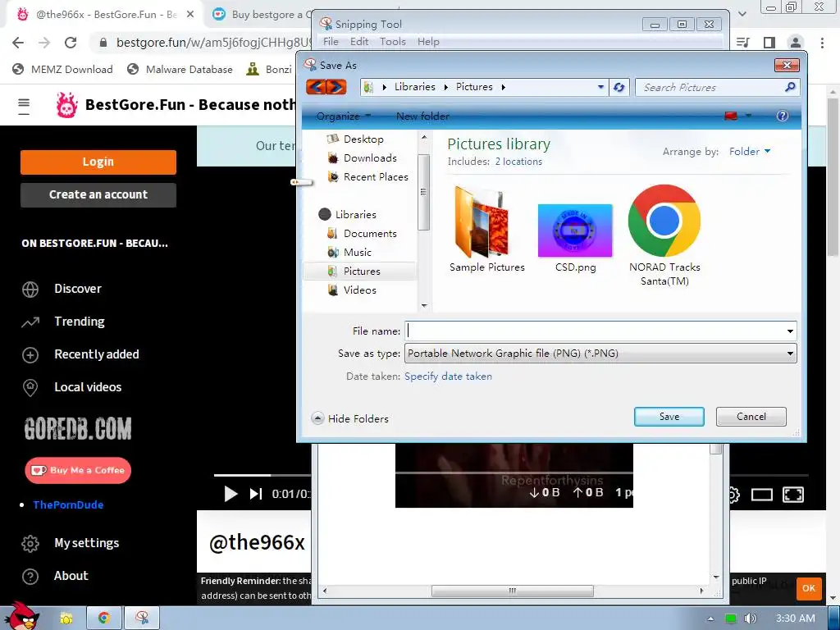Click Libraries in the address breadcrumb
The image size is (840, 630).
(x=414, y=87)
